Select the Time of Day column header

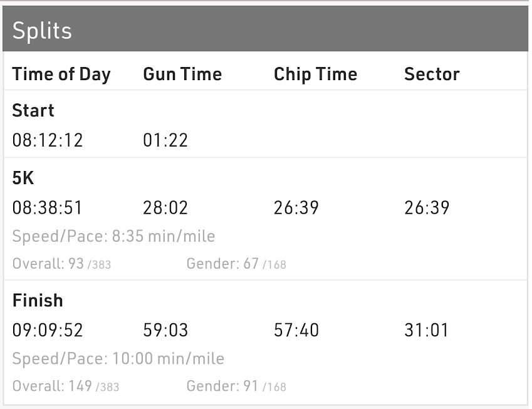[x=61, y=75]
